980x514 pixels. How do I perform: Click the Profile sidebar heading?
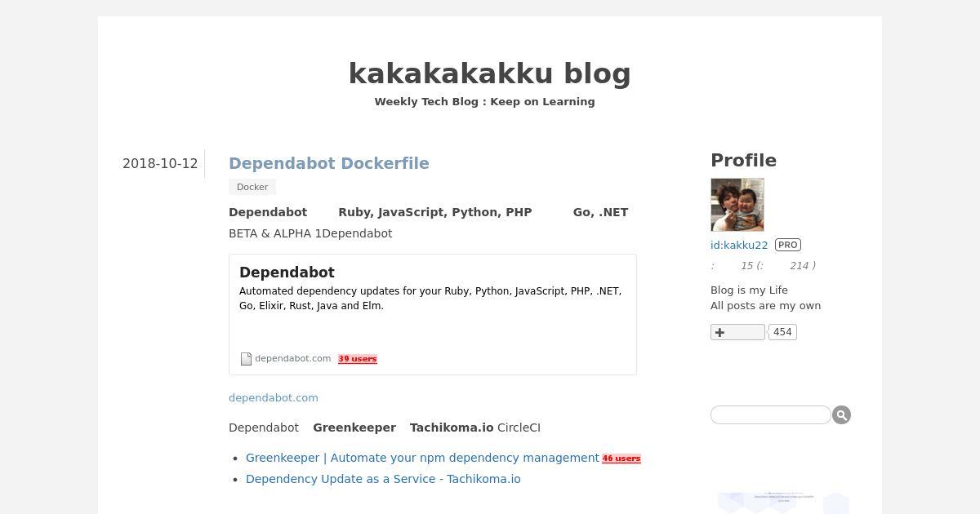[743, 161]
